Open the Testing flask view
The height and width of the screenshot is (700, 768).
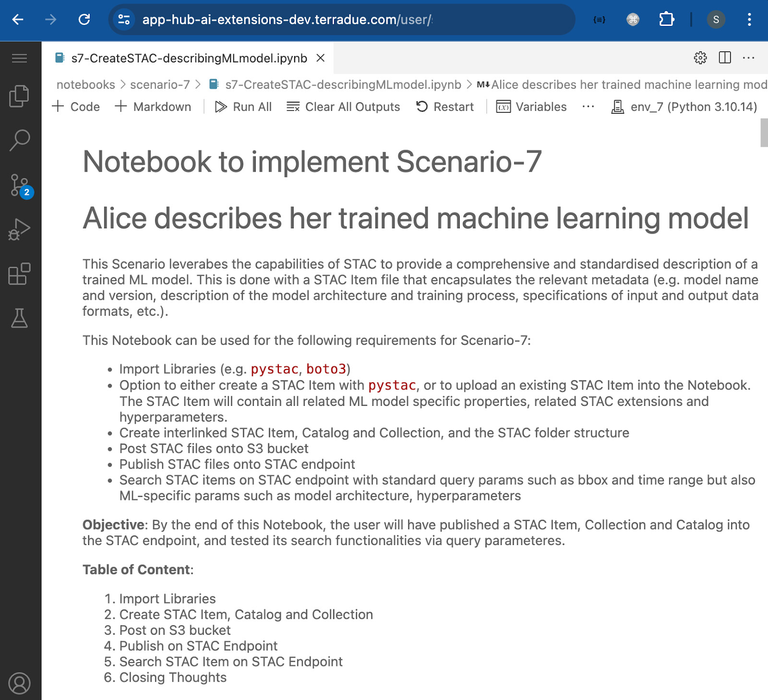click(x=19, y=318)
